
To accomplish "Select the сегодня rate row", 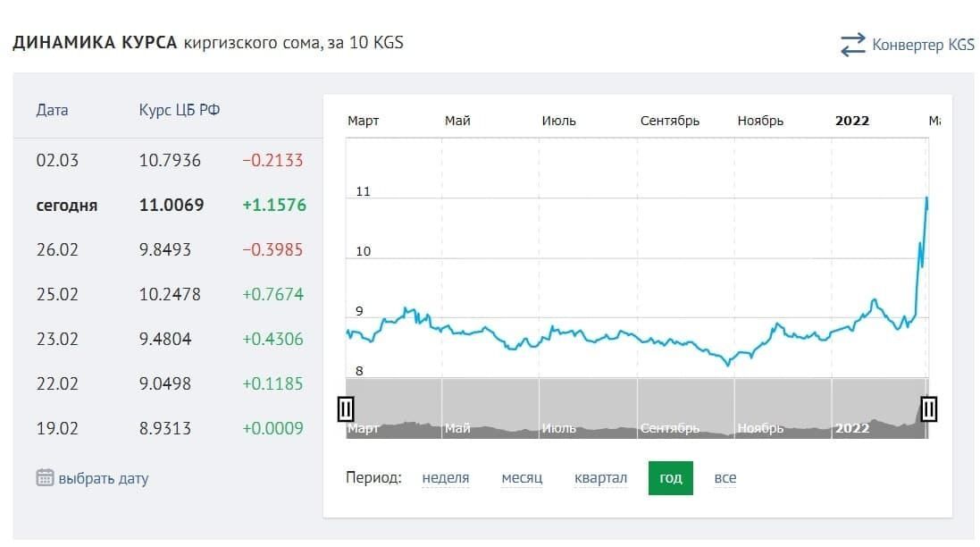I will pyautogui.click(x=169, y=205).
